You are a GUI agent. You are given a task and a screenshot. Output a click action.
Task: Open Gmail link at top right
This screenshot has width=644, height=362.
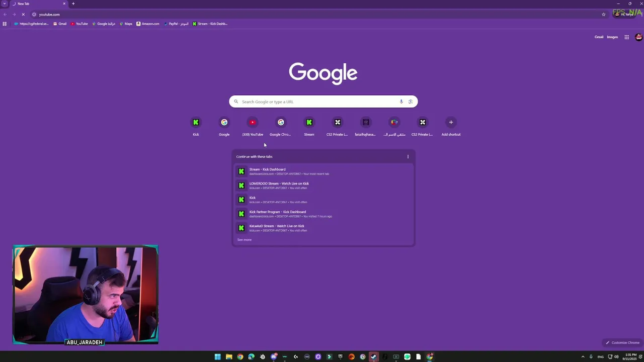click(599, 37)
